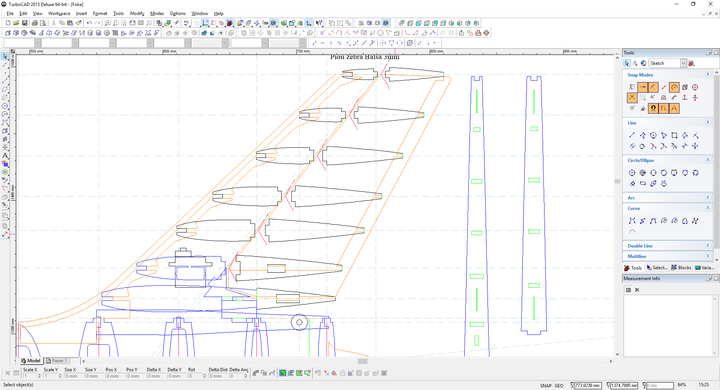Open the Modify menu

click(137, 13)
